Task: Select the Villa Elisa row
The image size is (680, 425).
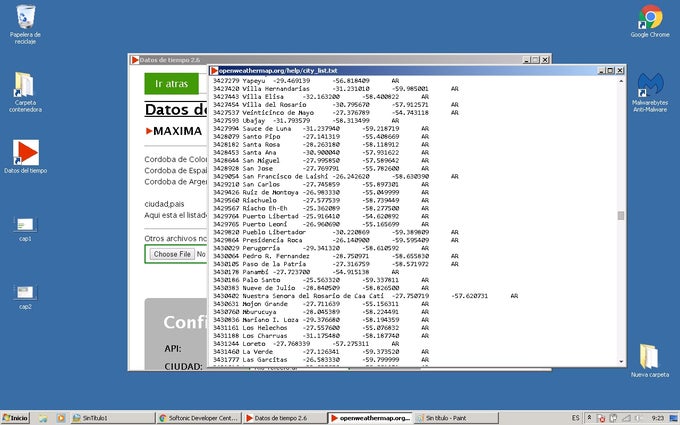Action: tap(320, 97)
